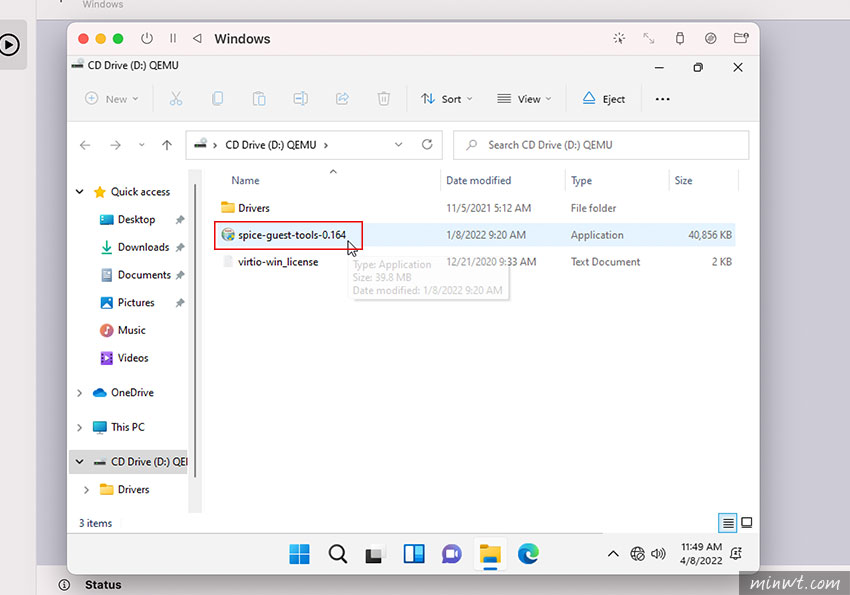
Task: Open the New item dropdown
Action: (112, 99)
